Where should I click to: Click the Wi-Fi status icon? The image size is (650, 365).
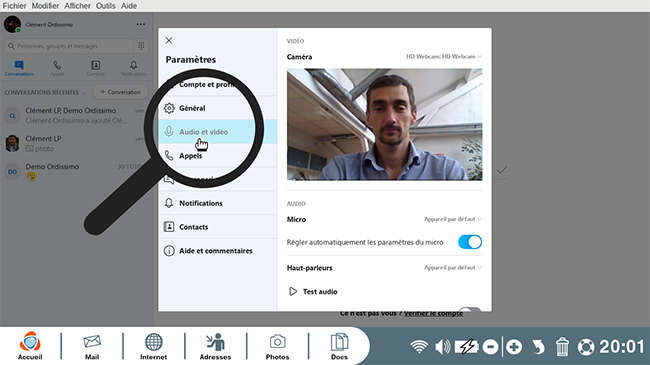[x=419, y=346]
